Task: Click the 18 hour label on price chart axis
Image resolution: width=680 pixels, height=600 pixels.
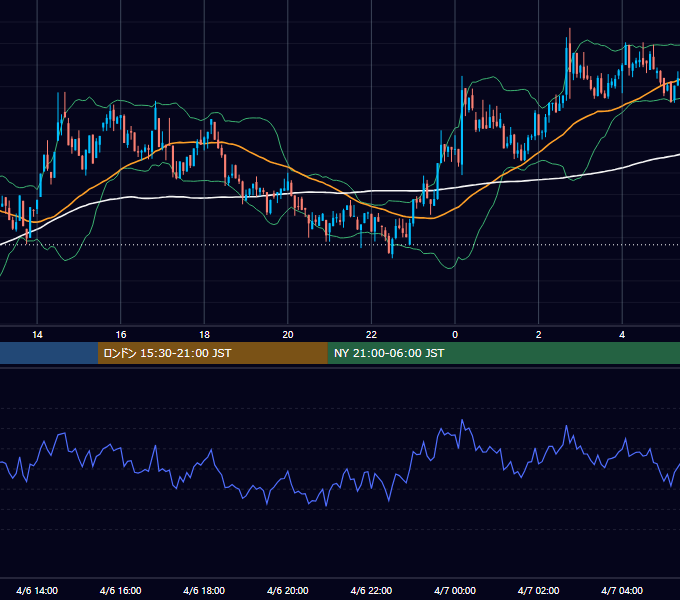Action: point(204,335)
